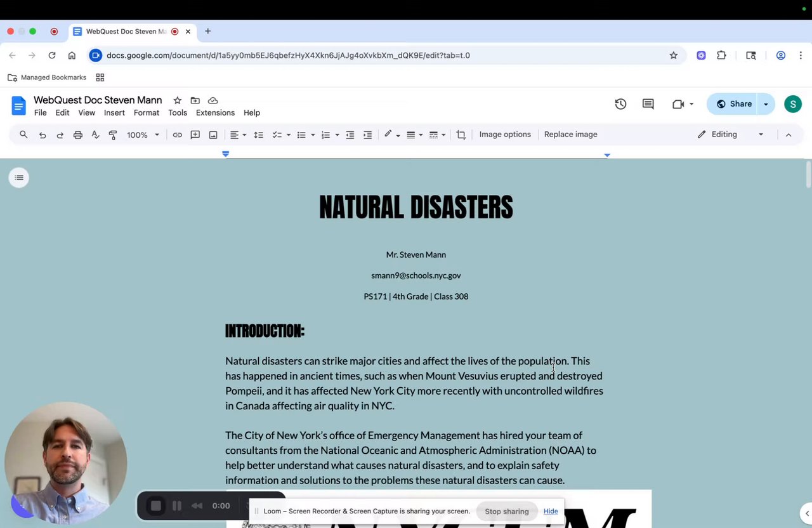The height and width of the screenshot is (528, 812).
Task: Rename the document title field
Action: 98,100
